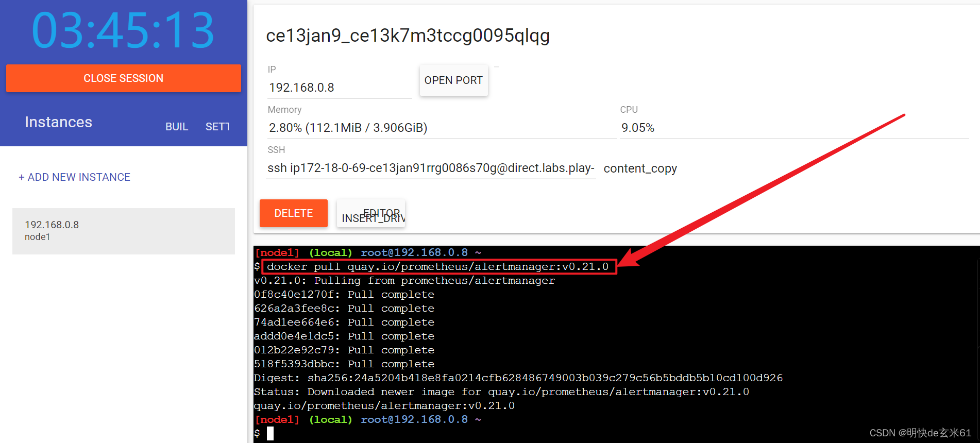Click the OPEN PORT button
Viewport: 980px width, 443px height.
click(x=453, y=80)
